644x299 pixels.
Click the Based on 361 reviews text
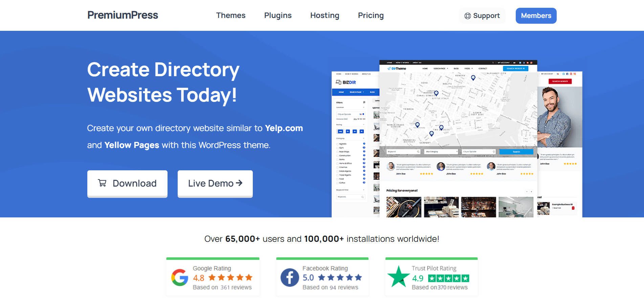(x=222, y=287)
